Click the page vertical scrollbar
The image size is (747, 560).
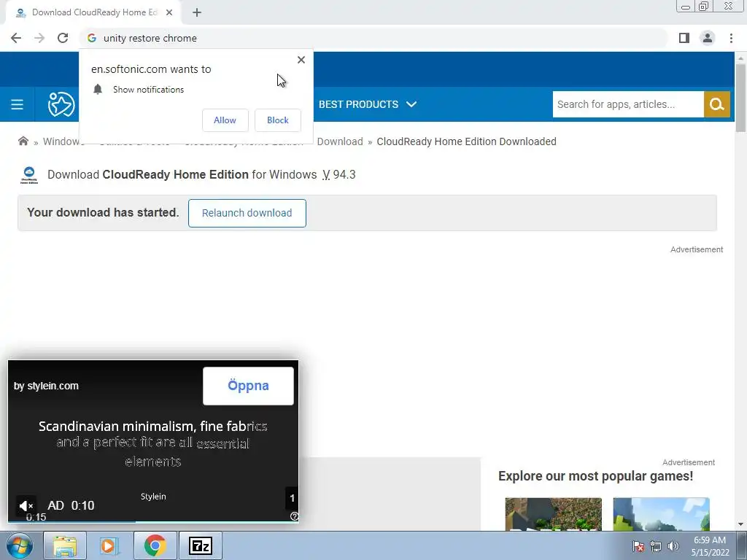pyautogui.click(x=740, y=98)
